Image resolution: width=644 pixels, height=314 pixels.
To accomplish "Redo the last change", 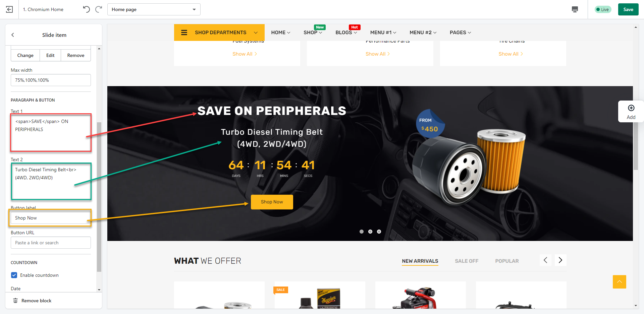I will coord(99,9).
